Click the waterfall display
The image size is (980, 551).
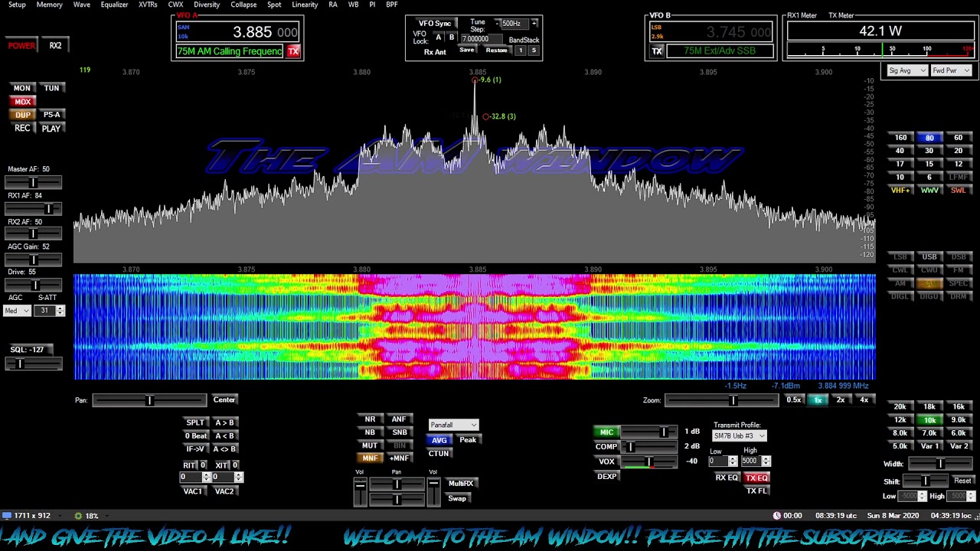[x=475, y=328]
